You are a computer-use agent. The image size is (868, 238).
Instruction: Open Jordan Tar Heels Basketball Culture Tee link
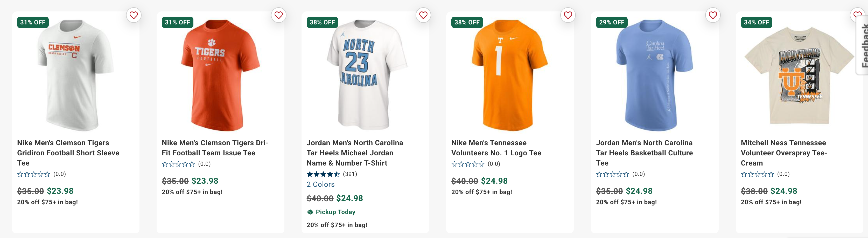tap(644, 153)
